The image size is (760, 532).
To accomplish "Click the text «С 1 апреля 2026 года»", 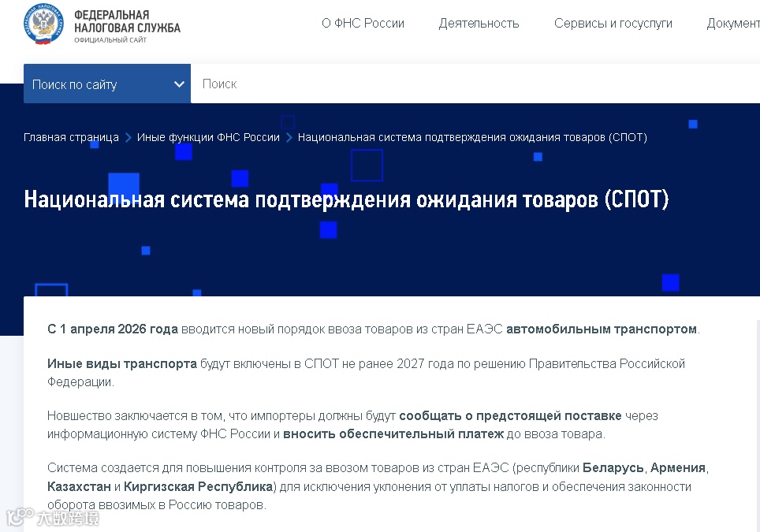I will click(x=113, y=329).
